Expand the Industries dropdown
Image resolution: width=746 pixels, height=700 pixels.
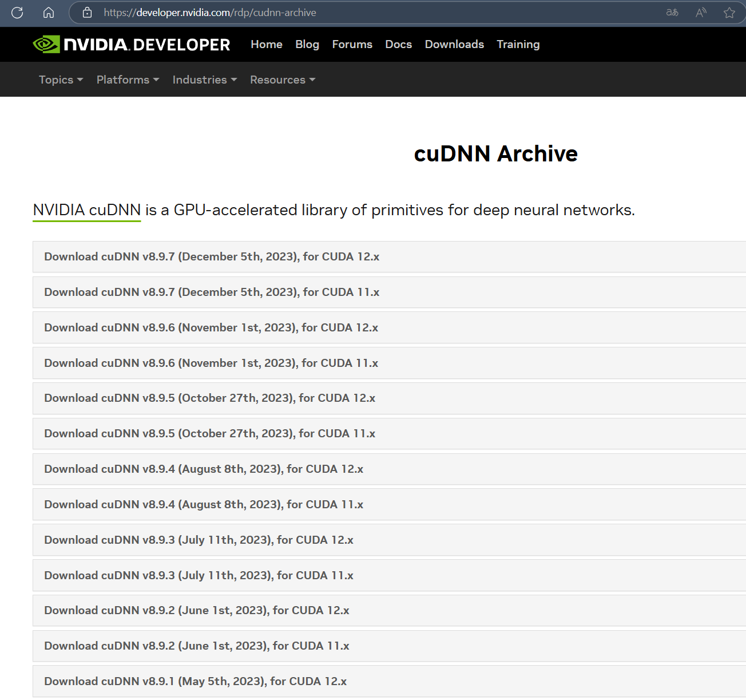[205, 80]
